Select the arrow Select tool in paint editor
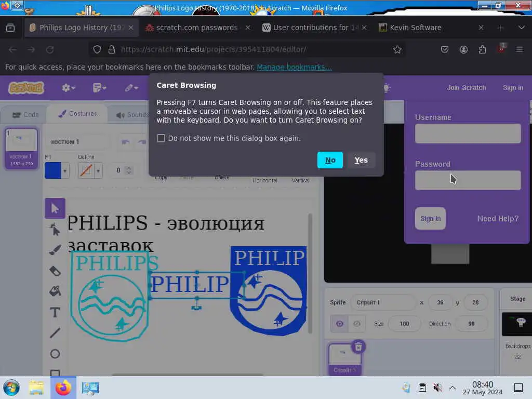This screenshot has width=532, height=399. [x=55, y=208]
